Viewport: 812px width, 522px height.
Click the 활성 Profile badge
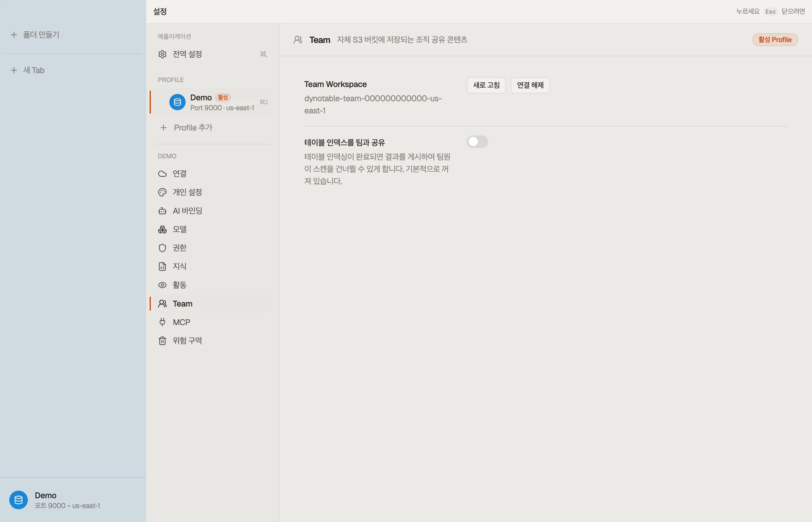(x=775, y=40)
